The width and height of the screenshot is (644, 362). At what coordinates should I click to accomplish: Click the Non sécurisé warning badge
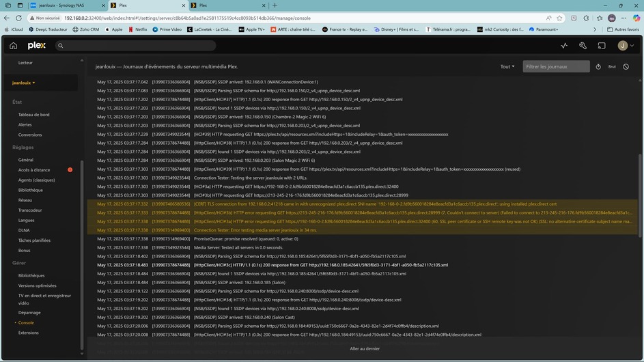(45, 18)
